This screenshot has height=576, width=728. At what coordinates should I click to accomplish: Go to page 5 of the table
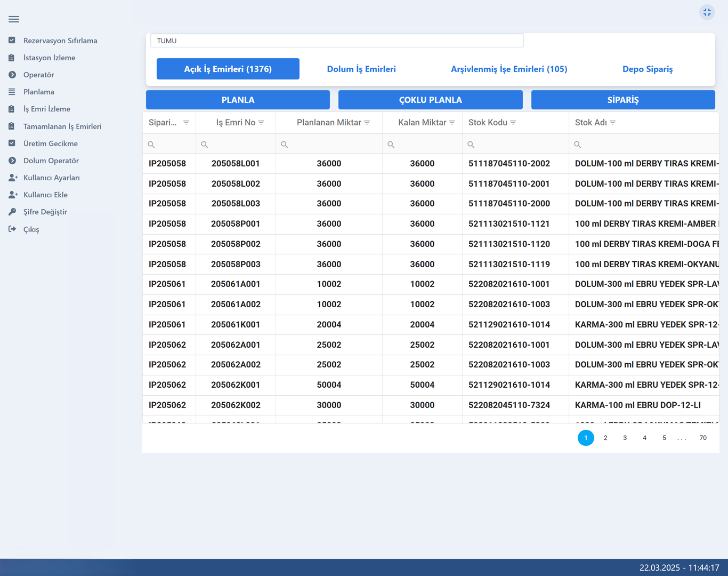[664, 438]
